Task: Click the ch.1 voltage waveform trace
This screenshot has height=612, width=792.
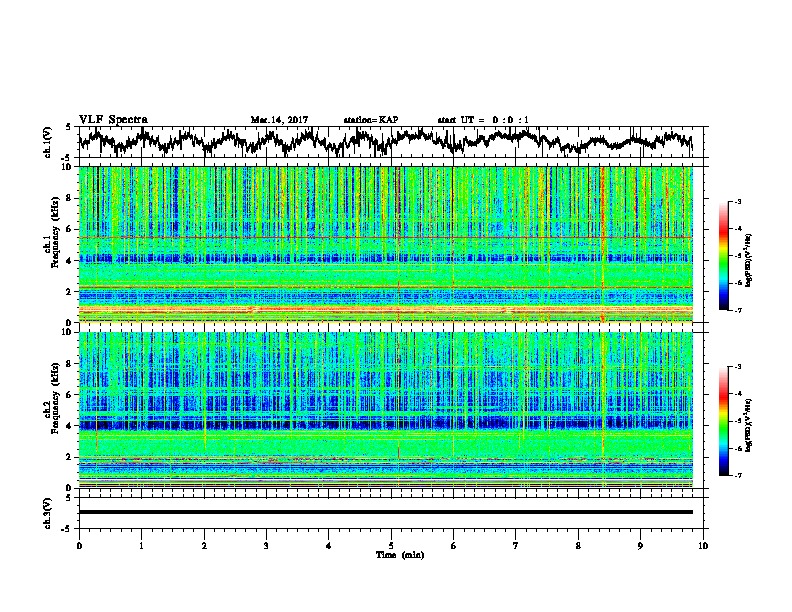Action: (x=386, y=142)
